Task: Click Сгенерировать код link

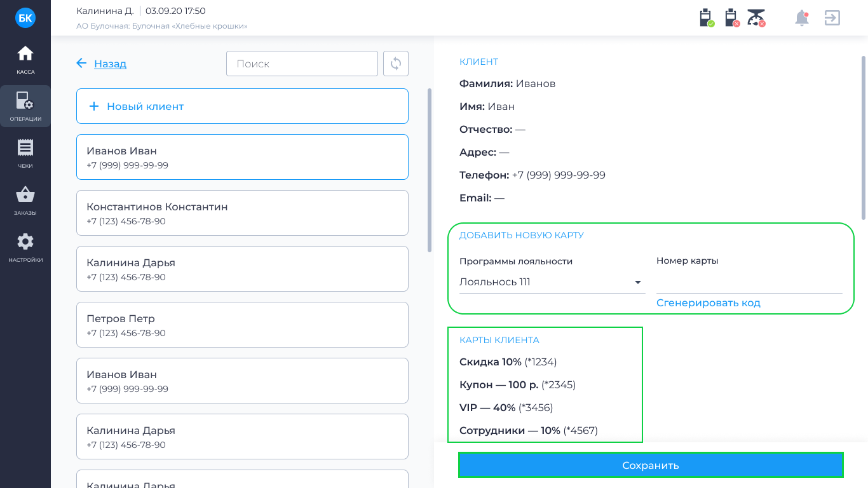Action: (x=709, y=302)
